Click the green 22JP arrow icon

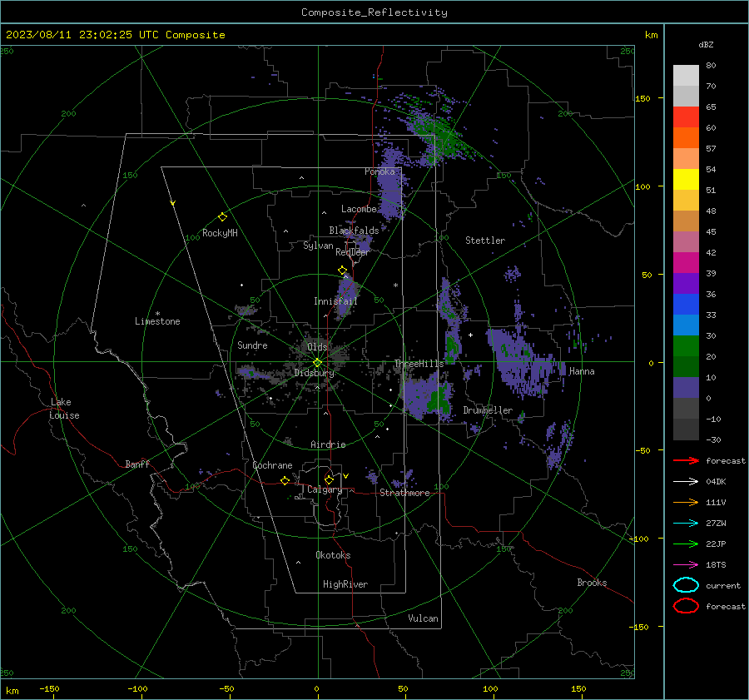click(686, 544)
